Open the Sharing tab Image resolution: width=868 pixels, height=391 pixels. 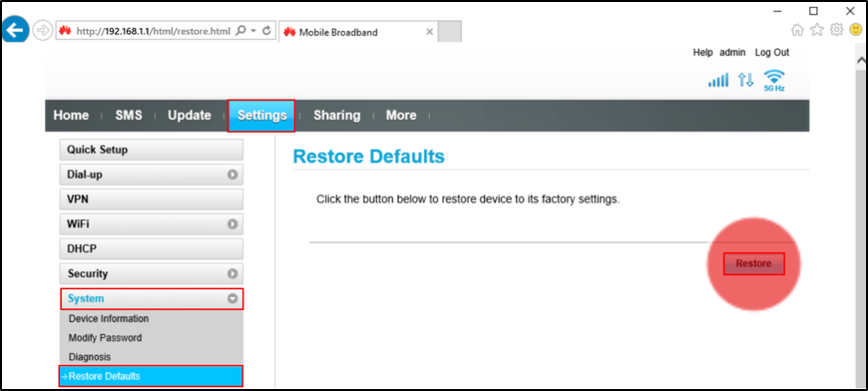point(336,116)
